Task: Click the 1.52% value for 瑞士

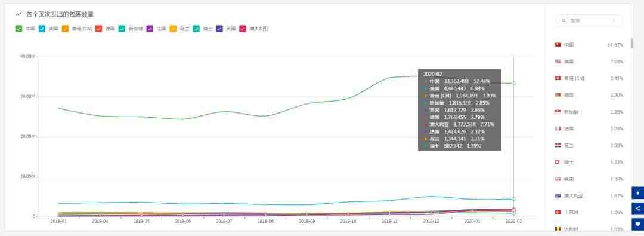Action: tap(617, 163)
